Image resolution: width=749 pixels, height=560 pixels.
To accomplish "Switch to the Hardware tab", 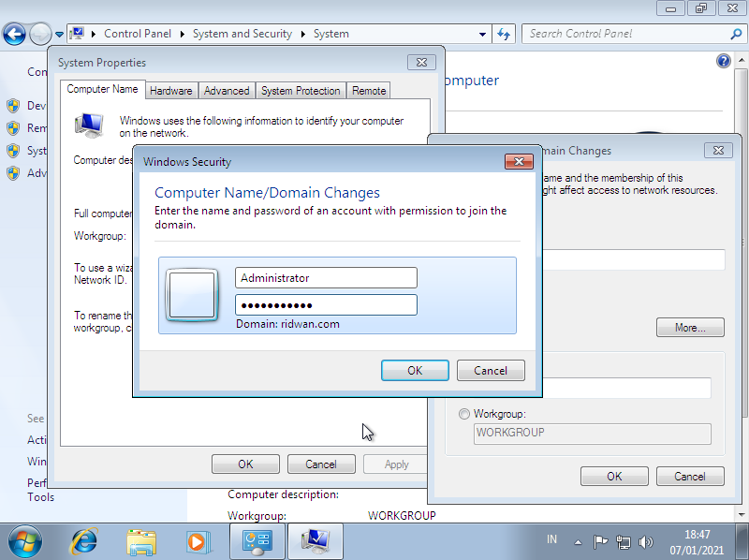I will (x=171, y=90).
